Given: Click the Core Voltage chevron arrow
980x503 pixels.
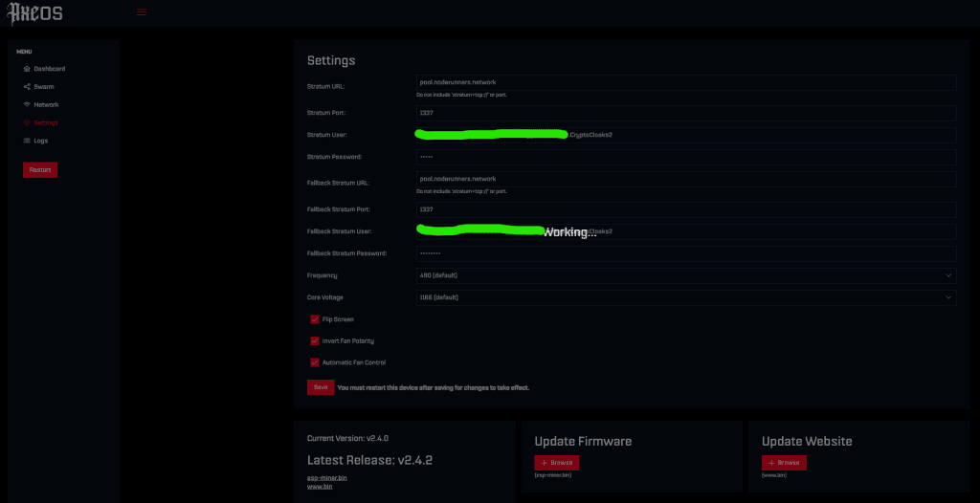Looking at the screenshot, I should pos(948,297).
